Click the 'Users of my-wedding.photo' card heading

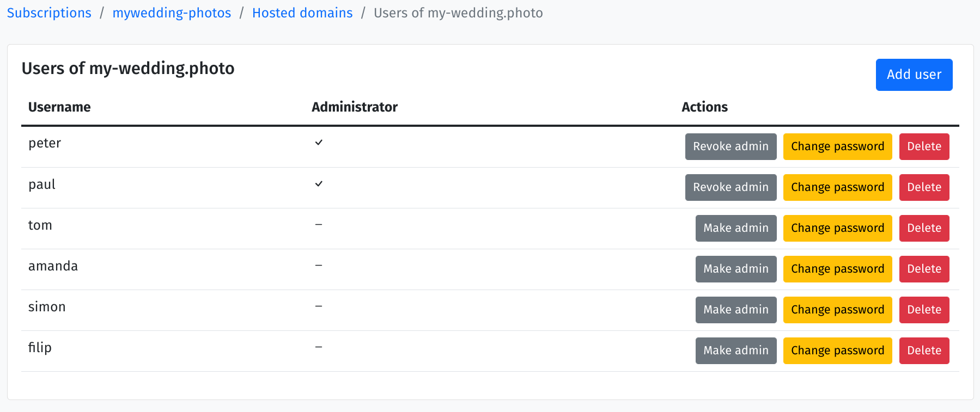point(128,68)
